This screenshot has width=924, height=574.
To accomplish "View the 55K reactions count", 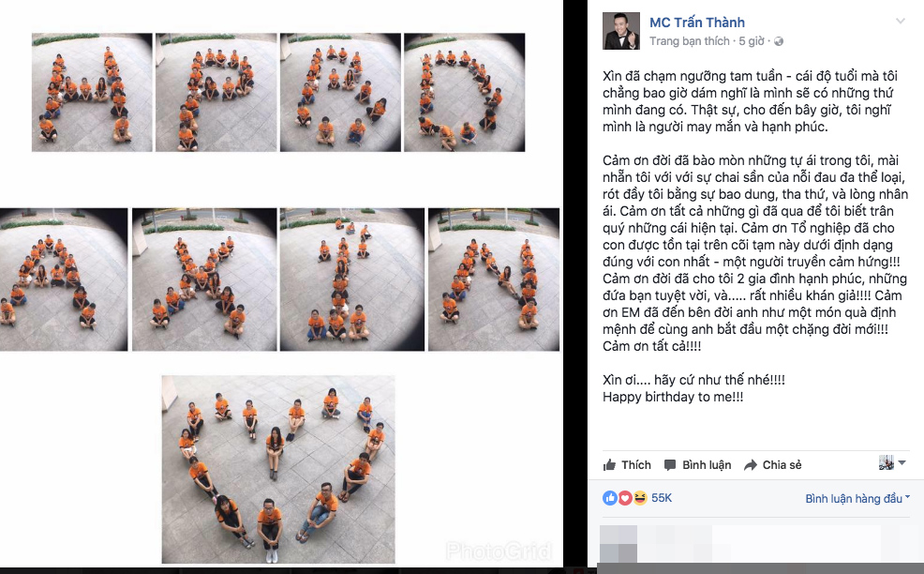I will point(662,498).
